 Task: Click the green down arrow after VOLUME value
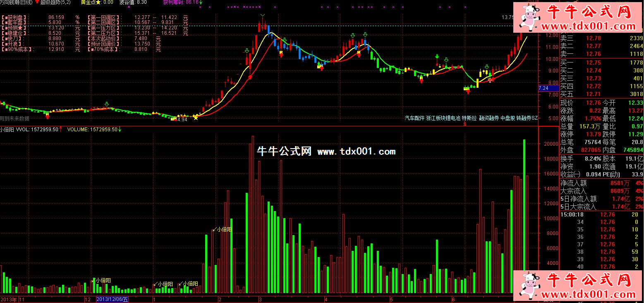click(120, 130)
